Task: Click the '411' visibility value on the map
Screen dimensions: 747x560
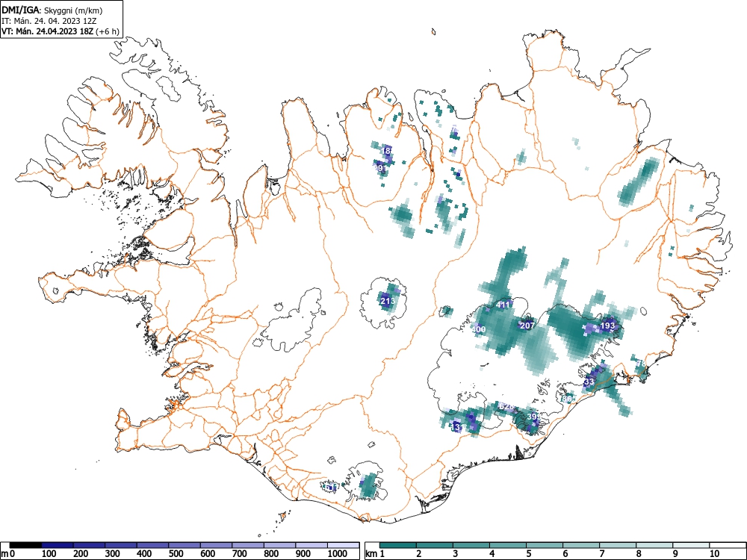Action: (x=503, y=305)
